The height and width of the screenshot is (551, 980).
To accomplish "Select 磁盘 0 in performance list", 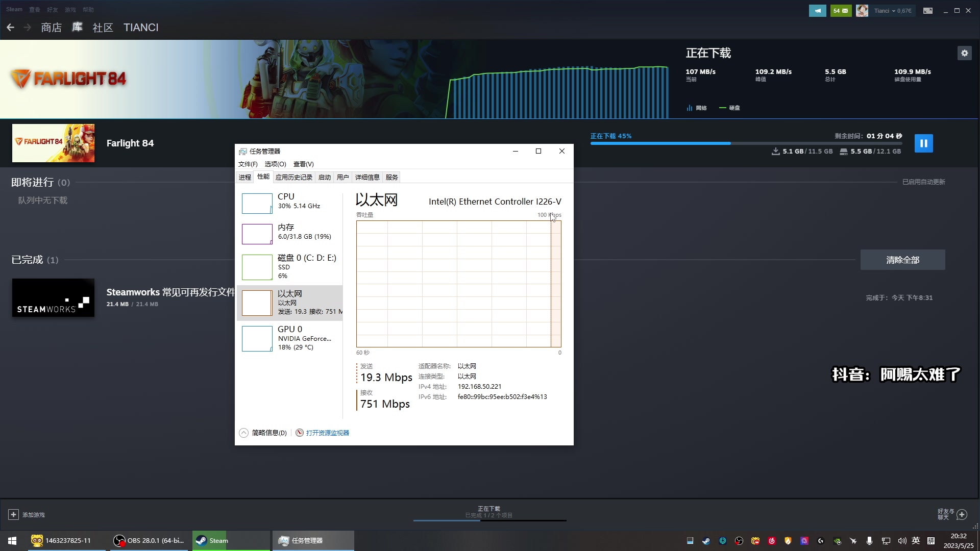I will click(290, 267).
